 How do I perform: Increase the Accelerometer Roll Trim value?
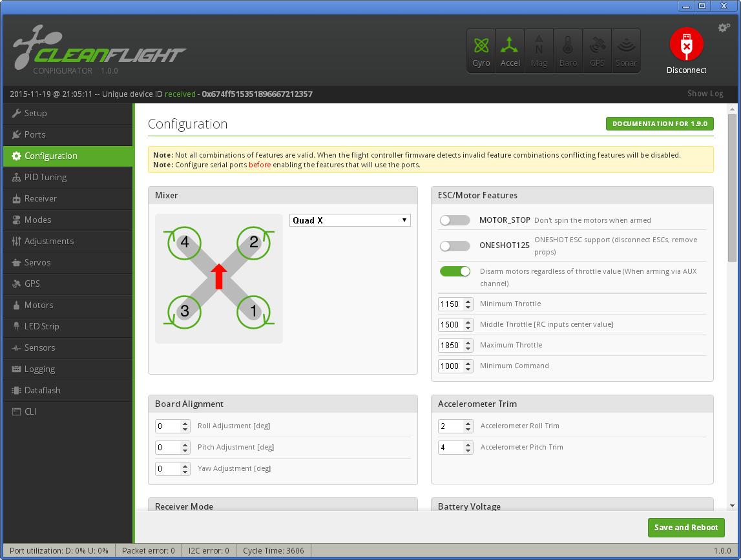(468, 424)
